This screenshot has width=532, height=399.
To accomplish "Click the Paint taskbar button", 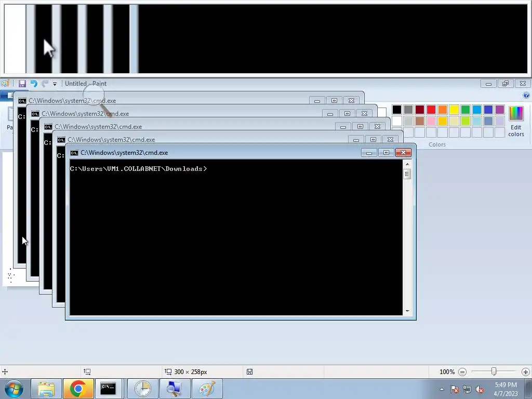I will click(207, 389).
